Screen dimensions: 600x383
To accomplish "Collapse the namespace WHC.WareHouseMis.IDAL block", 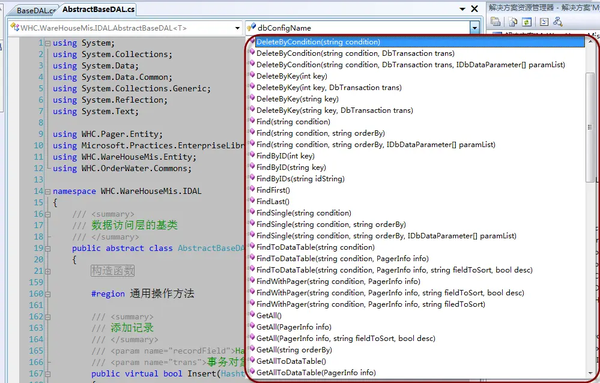I will point(48,191).
